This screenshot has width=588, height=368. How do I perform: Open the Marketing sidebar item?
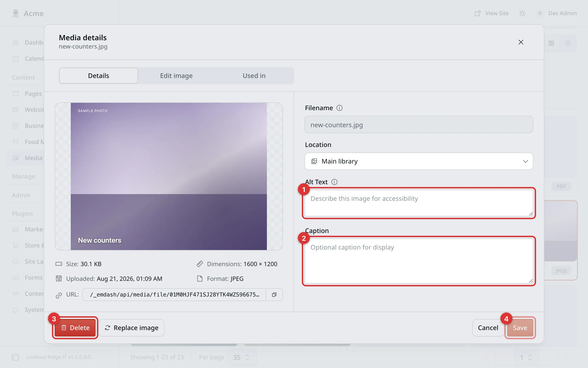[x=26, y=229]
